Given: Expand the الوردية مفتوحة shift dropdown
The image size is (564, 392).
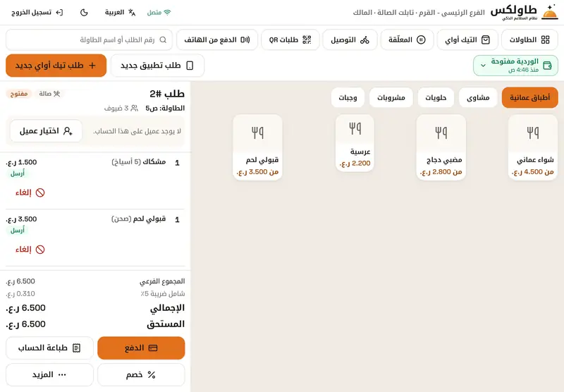Looking at the screenshot, I should (515, 66).
